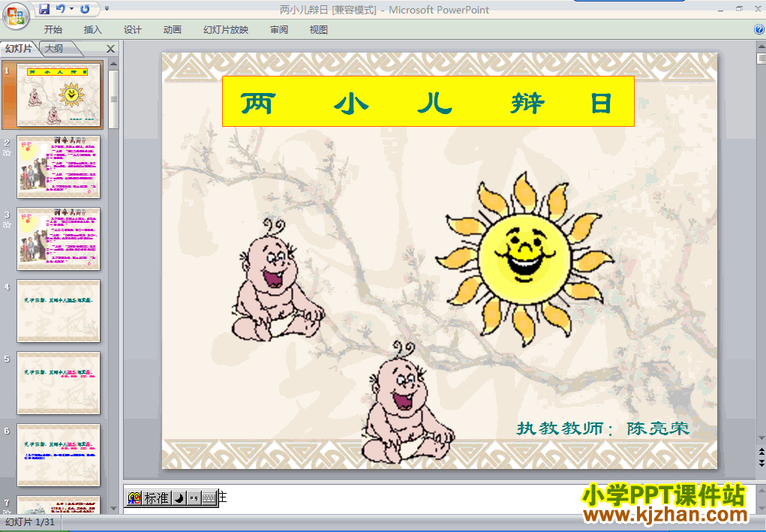Go to previous slide double-arrow button

pyautogui.click(x=761, y=452)
